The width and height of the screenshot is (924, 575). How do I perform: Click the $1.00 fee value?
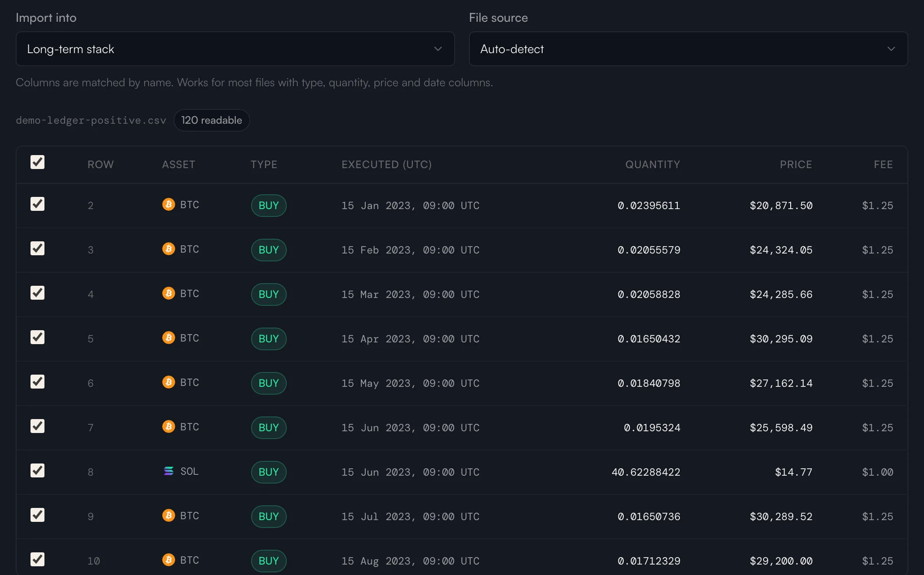(x=877, y=472)
